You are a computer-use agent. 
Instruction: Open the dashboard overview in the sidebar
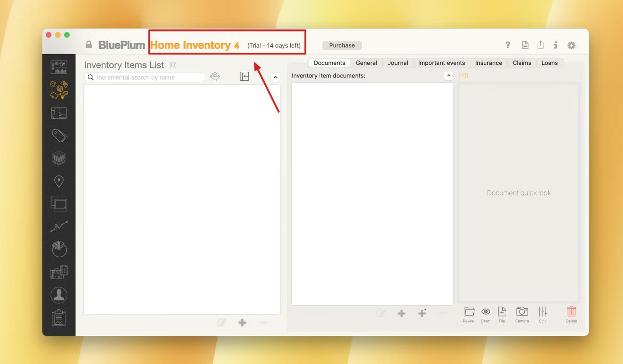(x=59, y=67)
